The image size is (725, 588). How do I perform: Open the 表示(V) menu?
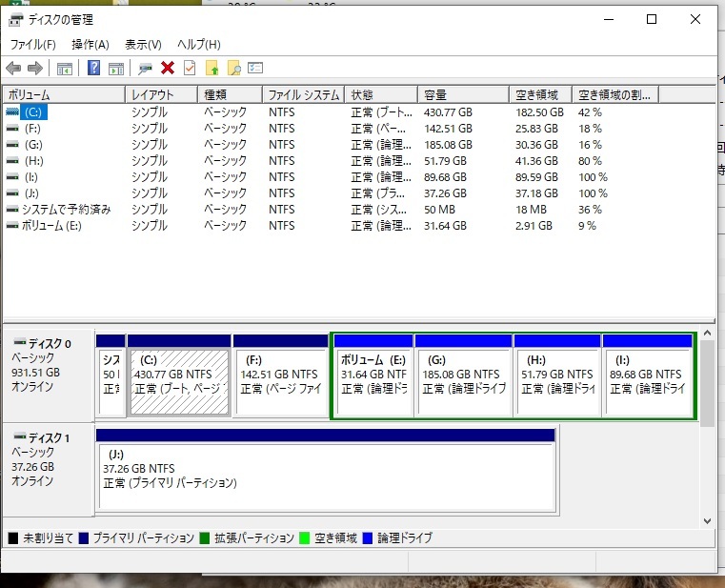click(143, 45)
